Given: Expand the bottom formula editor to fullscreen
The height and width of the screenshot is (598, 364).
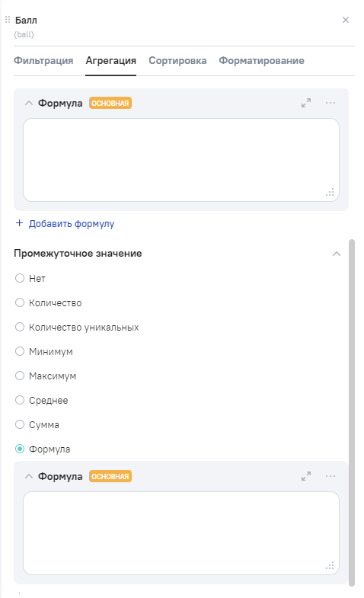Looking at the screenshot, I should click(306, 476).
